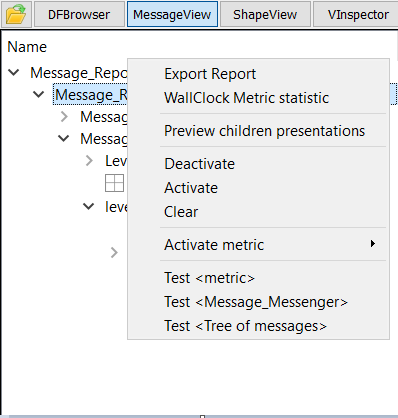398x418 pixels.
Task: Select WallClock Metric statistic menu entry
Action: [247, 98]
